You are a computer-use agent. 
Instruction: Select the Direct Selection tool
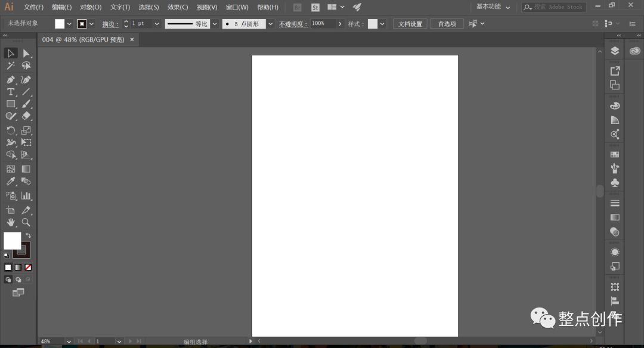pyautogui.click(x=26, y=54)
